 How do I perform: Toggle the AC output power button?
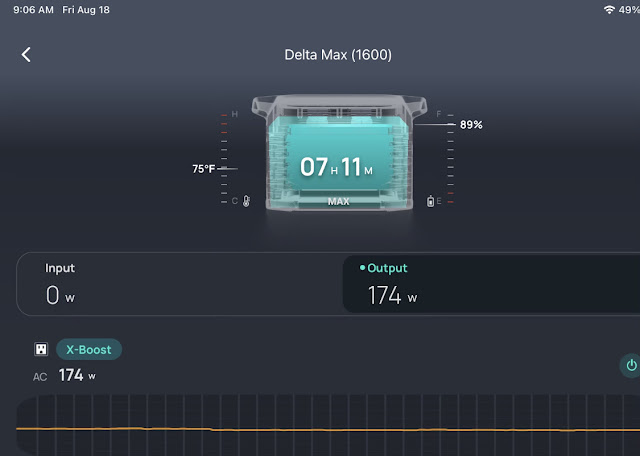630,365
